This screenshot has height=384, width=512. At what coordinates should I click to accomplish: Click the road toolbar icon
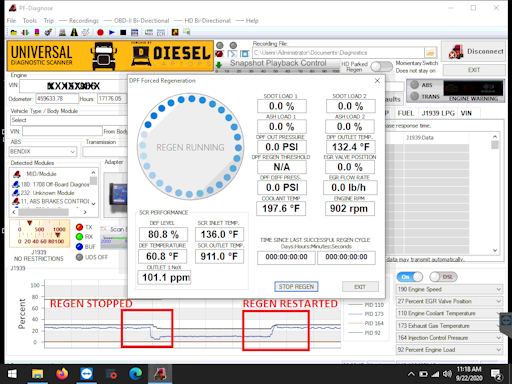pos(74,32)
